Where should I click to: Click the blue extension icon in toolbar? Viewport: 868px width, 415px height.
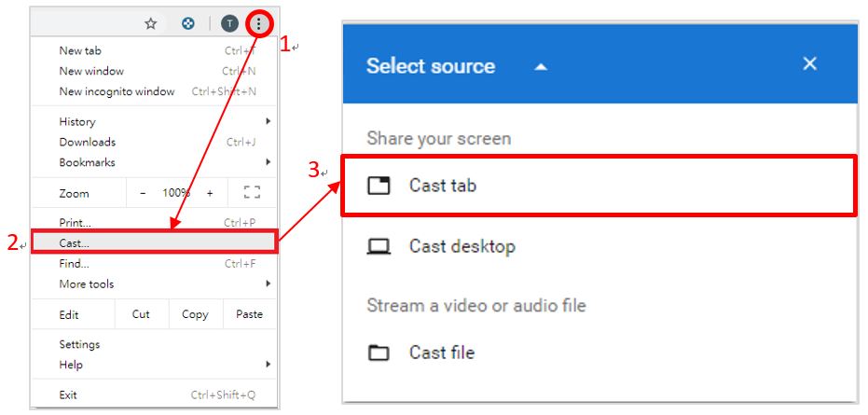(188, 23)
